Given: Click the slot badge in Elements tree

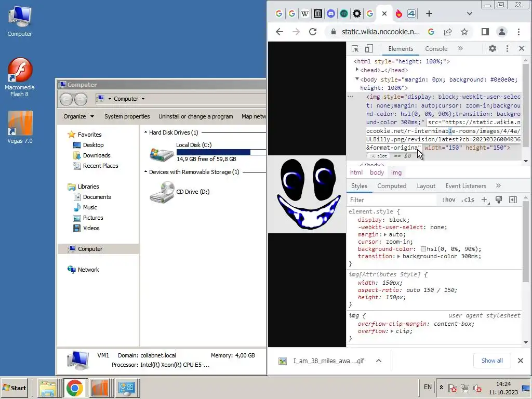Looking at the screenshot, I should click(x=378, y=156).
